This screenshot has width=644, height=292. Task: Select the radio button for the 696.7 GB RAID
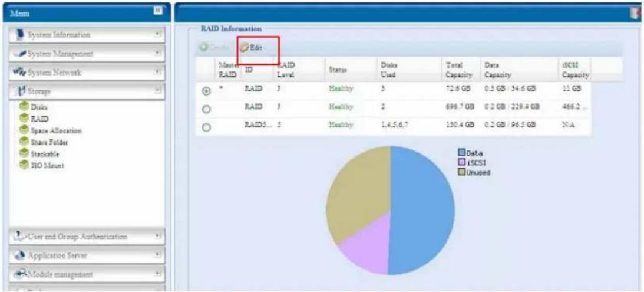(x=207, y=109)
